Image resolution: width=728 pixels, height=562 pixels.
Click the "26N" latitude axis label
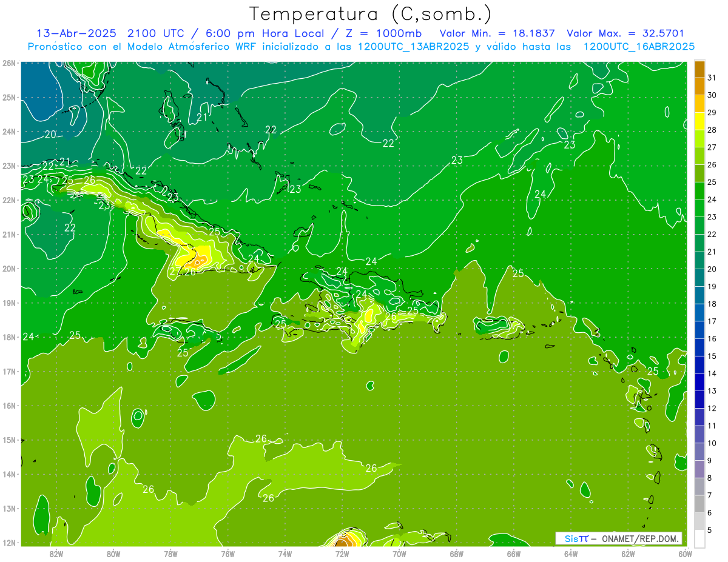coord(8,63)
